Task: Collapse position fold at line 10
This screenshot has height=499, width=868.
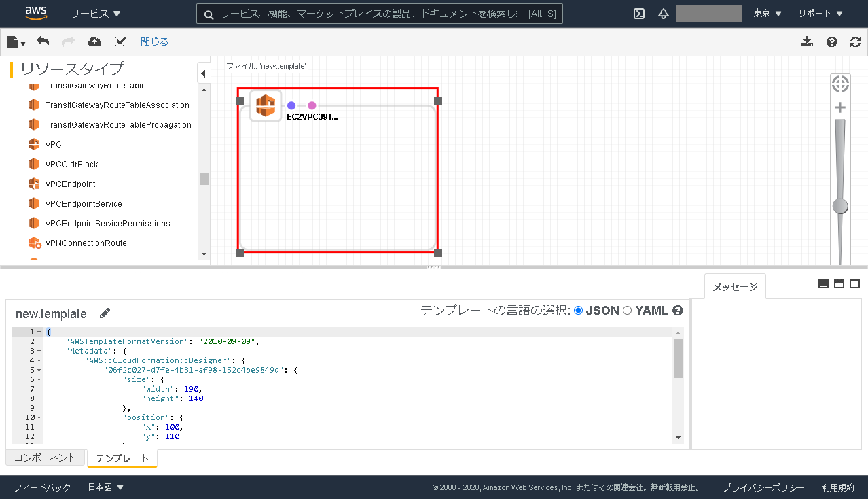Action: pyautogui.click(x=39, y=417)
